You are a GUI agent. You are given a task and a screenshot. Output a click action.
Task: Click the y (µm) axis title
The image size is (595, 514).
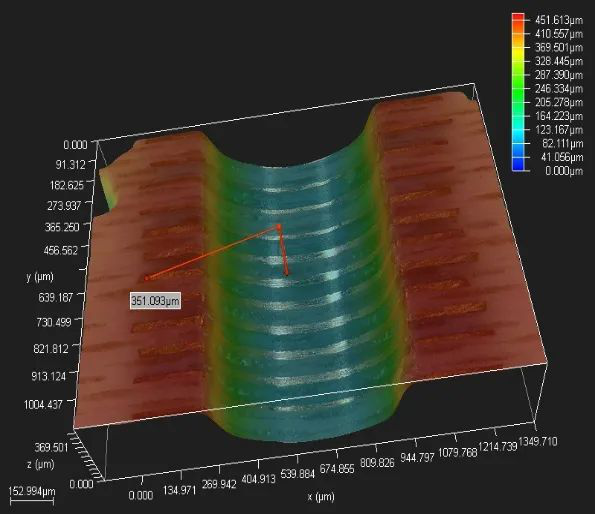[x=40, y=277]
